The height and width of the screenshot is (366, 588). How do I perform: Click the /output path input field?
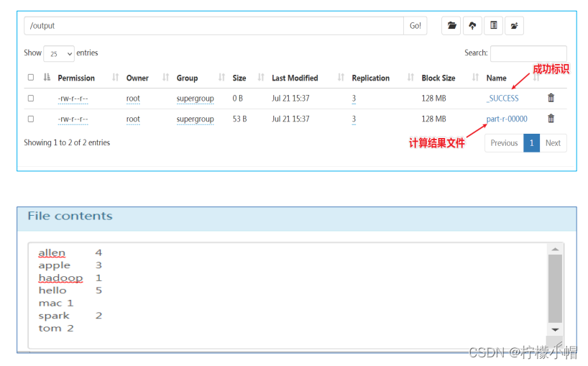tap(213, 26)
